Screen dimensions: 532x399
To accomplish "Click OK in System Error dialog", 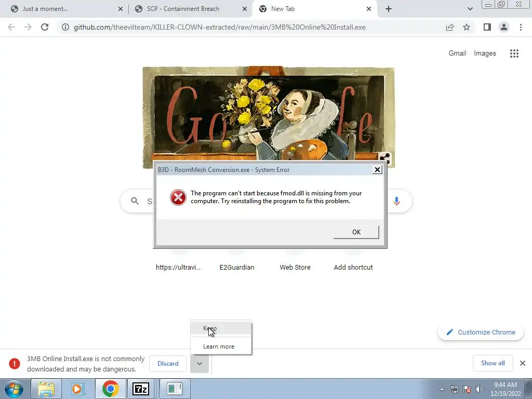I will click(x=356, y=232).
